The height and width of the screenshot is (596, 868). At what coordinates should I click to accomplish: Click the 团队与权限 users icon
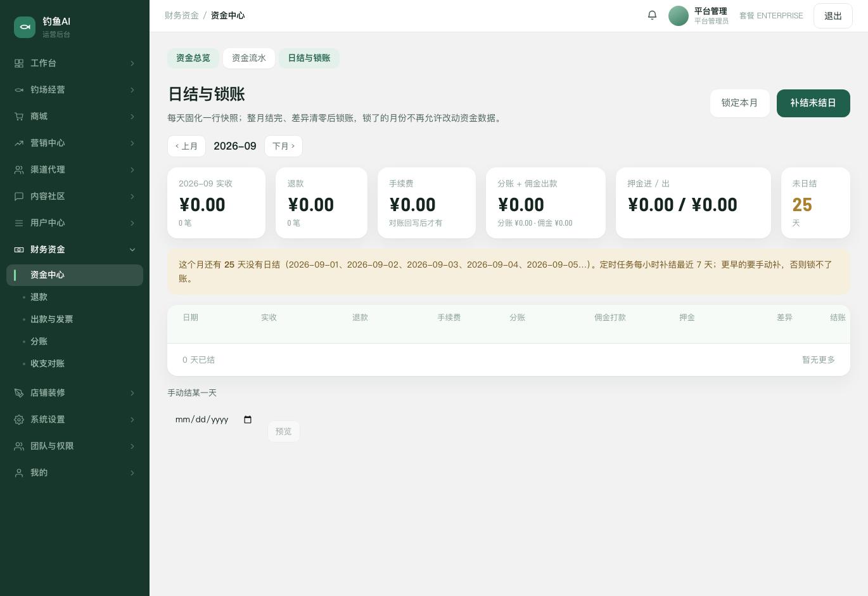(x=19, y=446)
